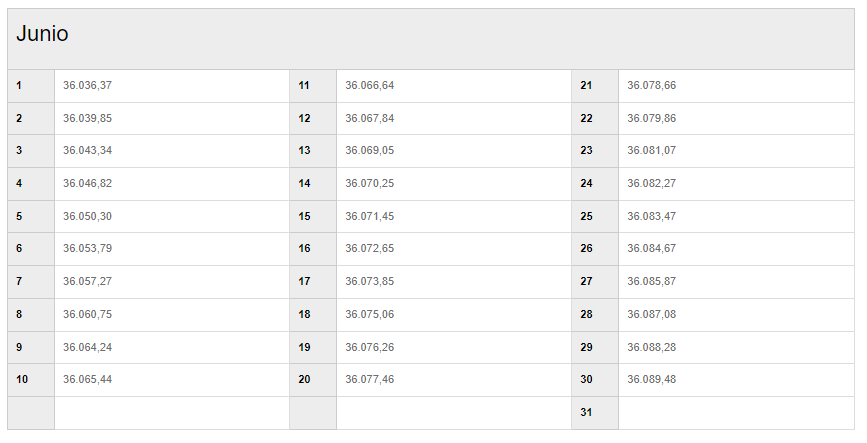Select the value 36.036,37 for day 1
This screenshot has width=867, height=443.
pos(87,86)
